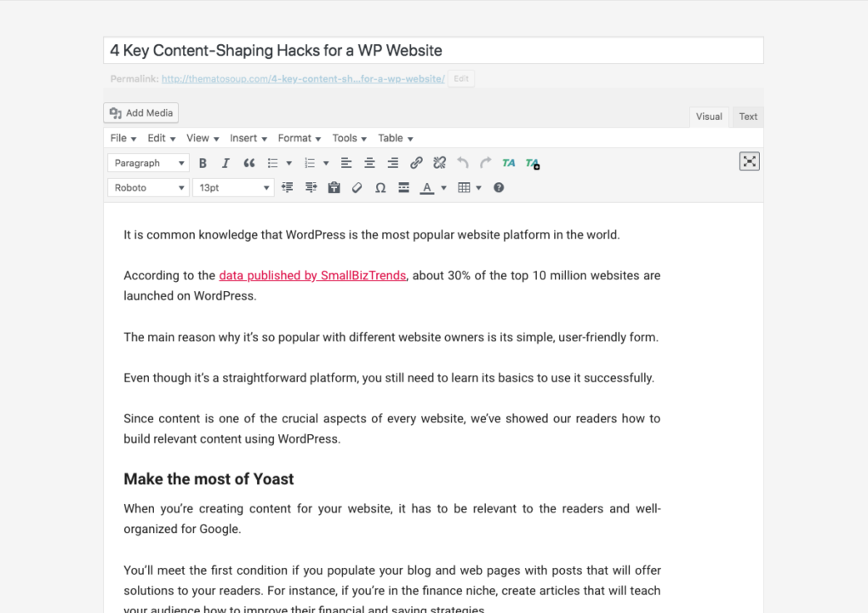This screenshot has height=613, width=868.
Task: Expand the 13pt font size dropdown
Action: click(234, 188)
